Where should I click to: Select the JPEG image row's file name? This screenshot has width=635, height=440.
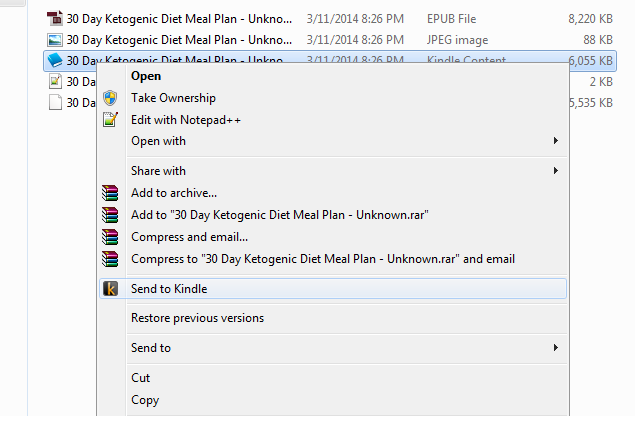click(x=179, y=40)
